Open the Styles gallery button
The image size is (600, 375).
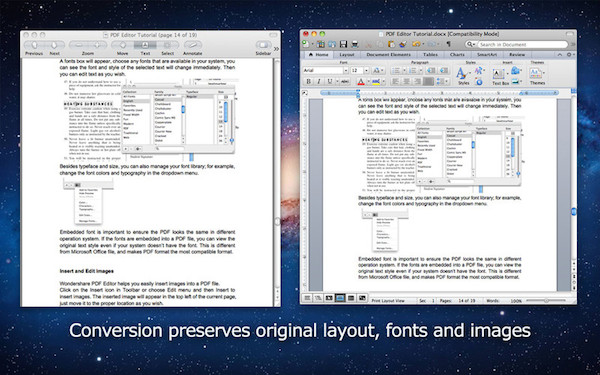click(x=462, y=76)
